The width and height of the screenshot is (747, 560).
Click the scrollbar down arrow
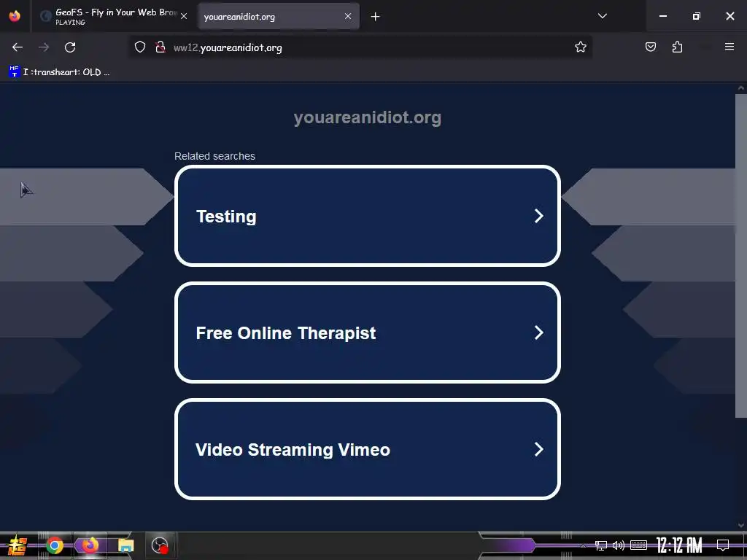(741, 525)
